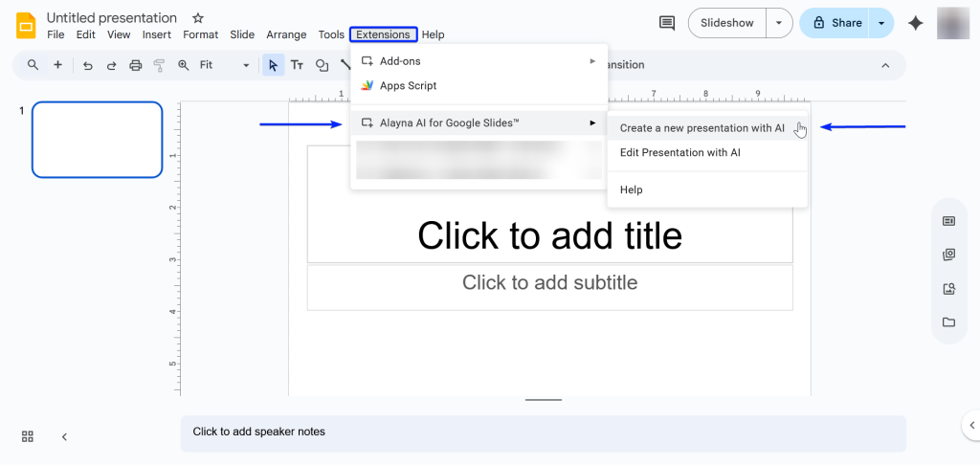Viewport: 980px width, 465px height.
Task: Click the print icon
Action: [135, 65]
